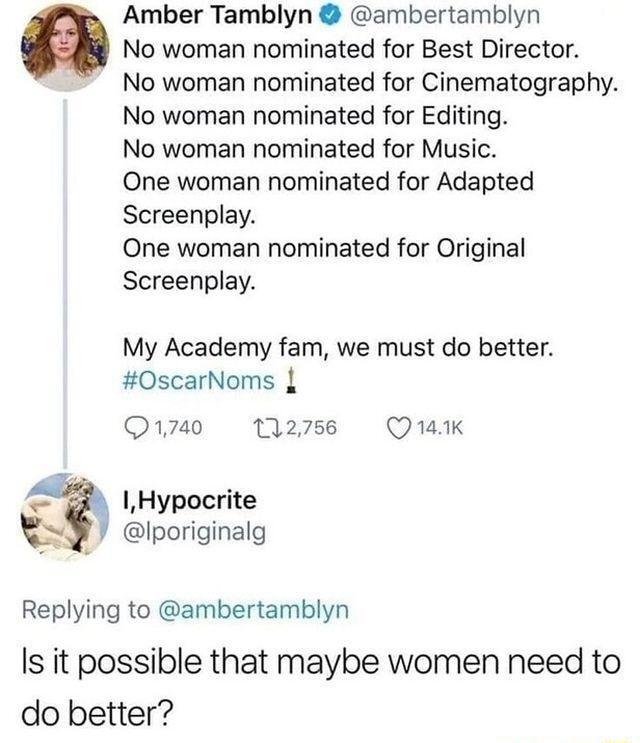Open Amber Tamblyn's profile picture
Viewport: 640px width, 743px height.
click(65, 43)
